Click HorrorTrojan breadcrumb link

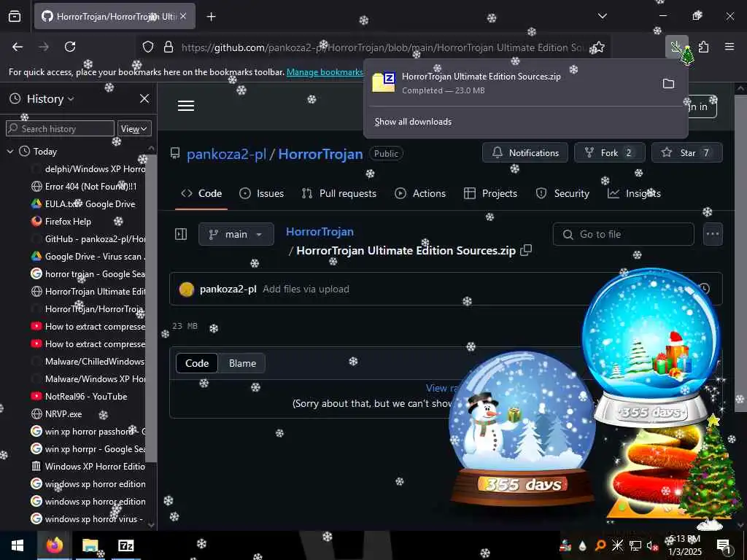tap(320, 232)
